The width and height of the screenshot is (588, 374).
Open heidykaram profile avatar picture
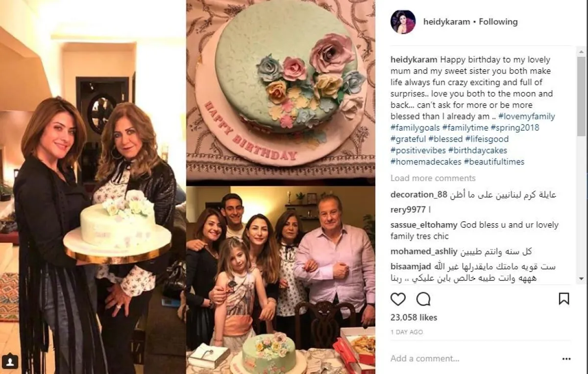pos(403,22)
